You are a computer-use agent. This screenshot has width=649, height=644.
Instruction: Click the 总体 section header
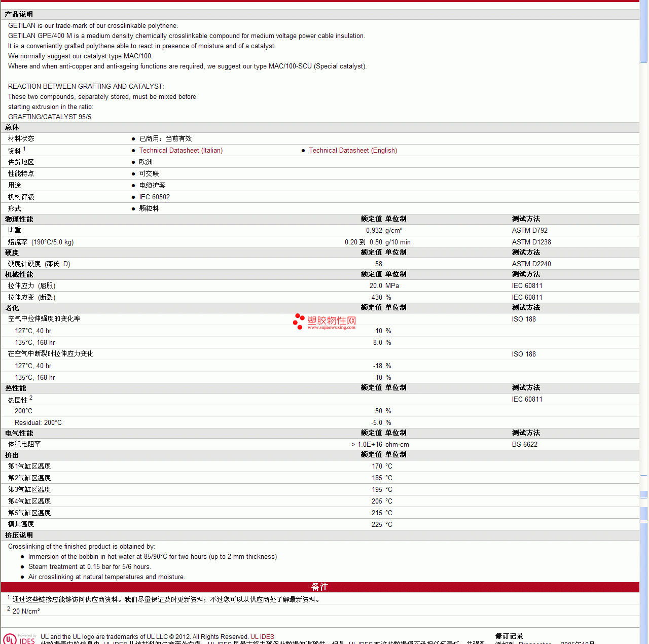12,128
